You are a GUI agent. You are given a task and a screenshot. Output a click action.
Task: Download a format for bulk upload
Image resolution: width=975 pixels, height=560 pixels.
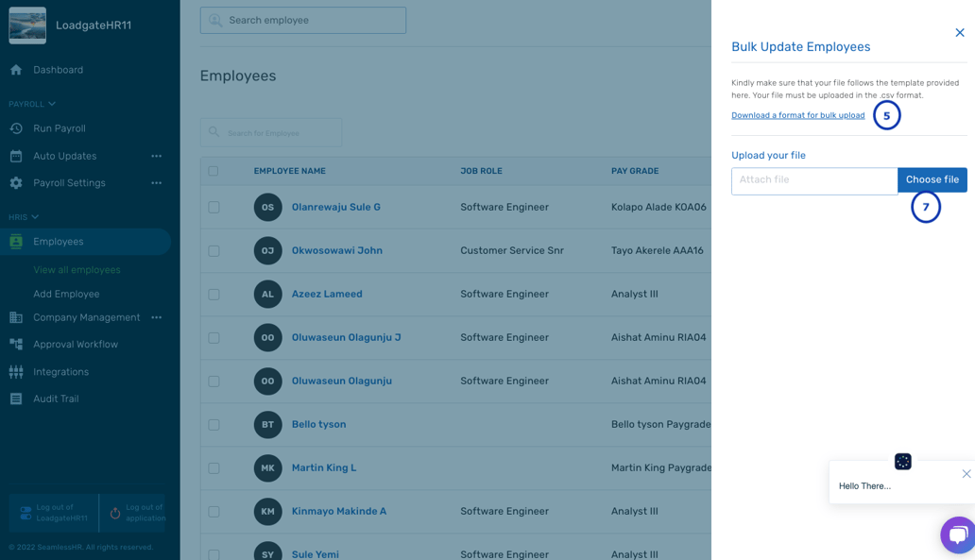pos(797,114)
